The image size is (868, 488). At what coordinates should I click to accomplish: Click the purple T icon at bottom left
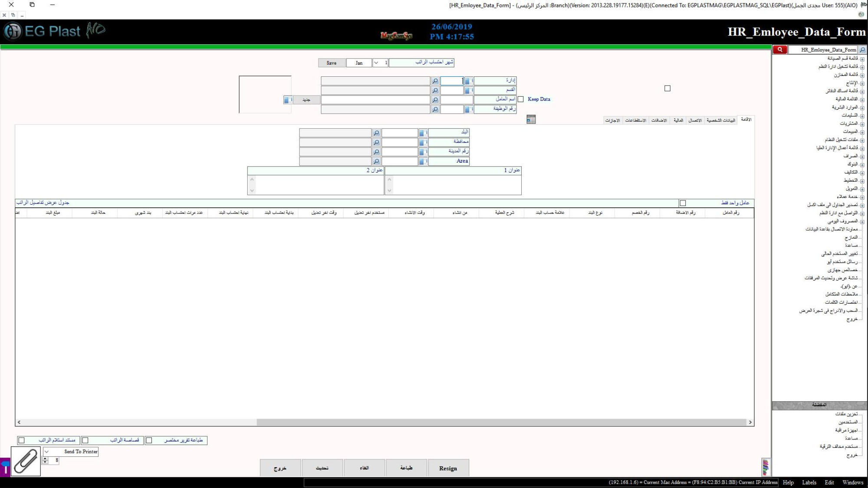5,468
